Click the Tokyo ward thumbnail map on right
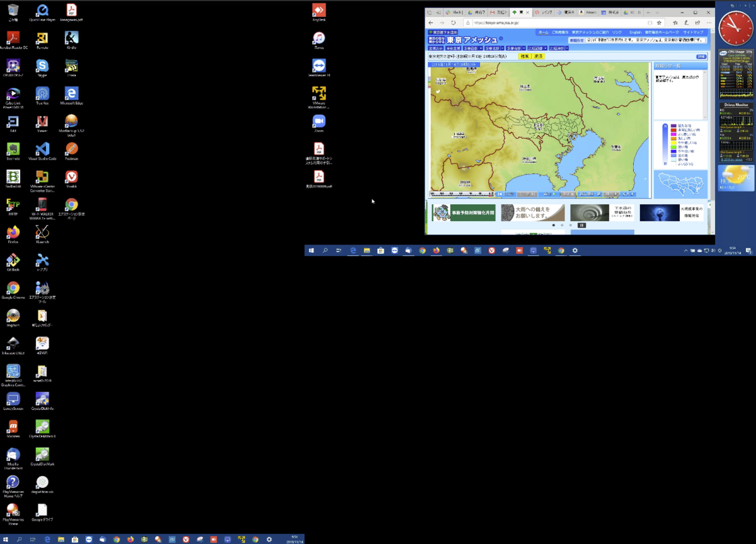This screenshot has height=544, width=756. (x=680, y=183)
